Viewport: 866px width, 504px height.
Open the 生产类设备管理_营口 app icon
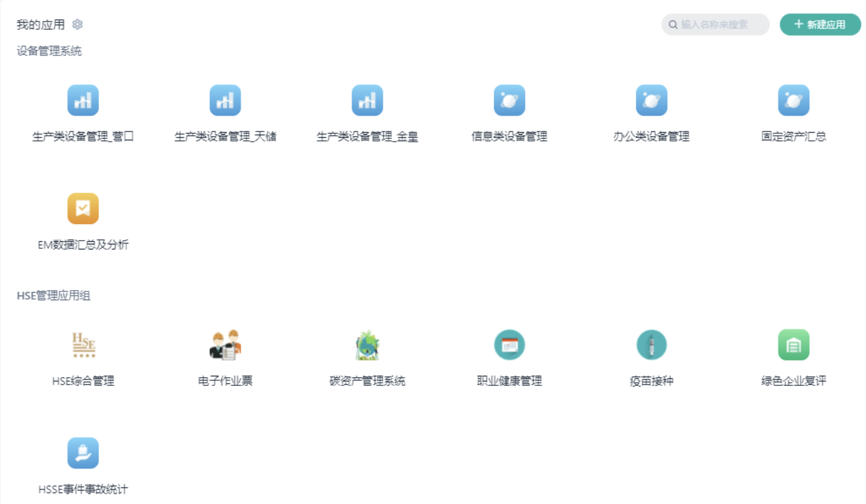point(83,100)
